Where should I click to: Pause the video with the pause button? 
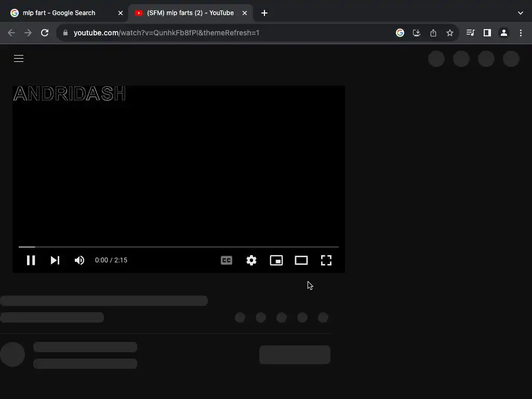31,260
